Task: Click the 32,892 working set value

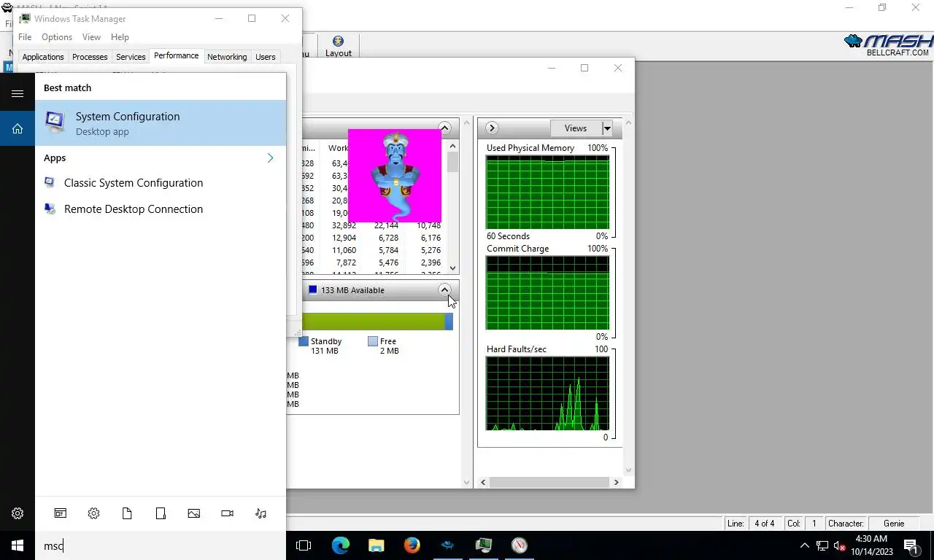Action: click(x=344, y=226)
